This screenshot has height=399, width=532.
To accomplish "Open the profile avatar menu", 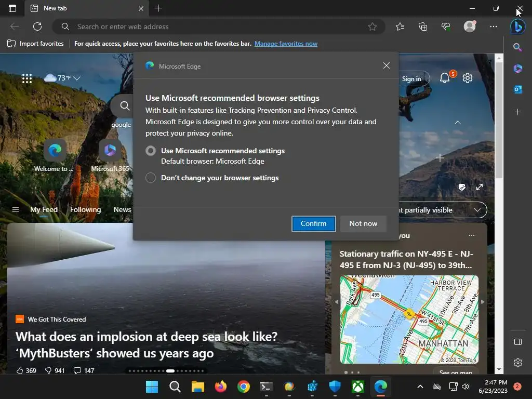I will click(470, 26).
